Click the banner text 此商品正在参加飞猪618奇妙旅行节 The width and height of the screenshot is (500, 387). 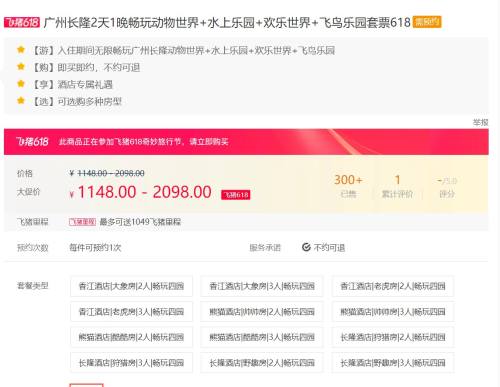click(x=143, y=142)
